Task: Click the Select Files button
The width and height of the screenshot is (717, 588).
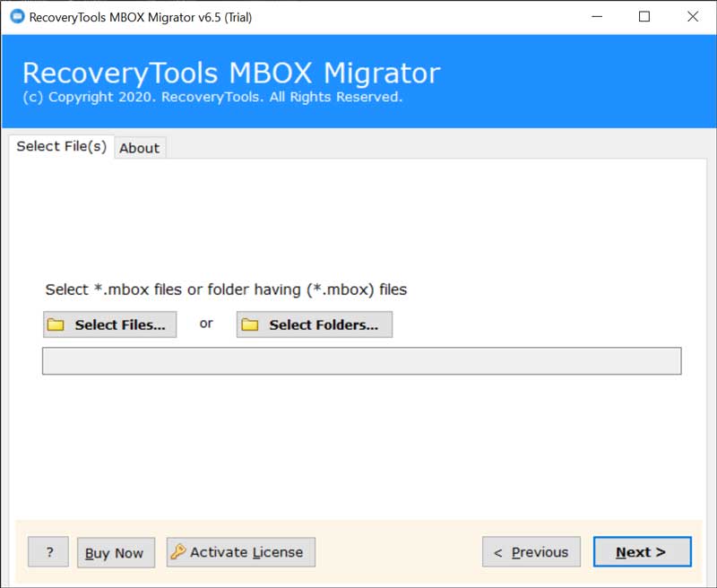Action: click(109, 324)
